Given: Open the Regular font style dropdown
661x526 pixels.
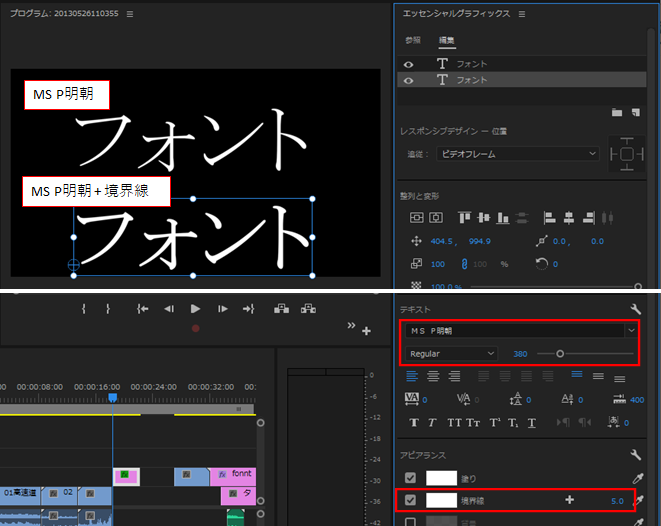Looking at the screenshot, I should (451, 354).
